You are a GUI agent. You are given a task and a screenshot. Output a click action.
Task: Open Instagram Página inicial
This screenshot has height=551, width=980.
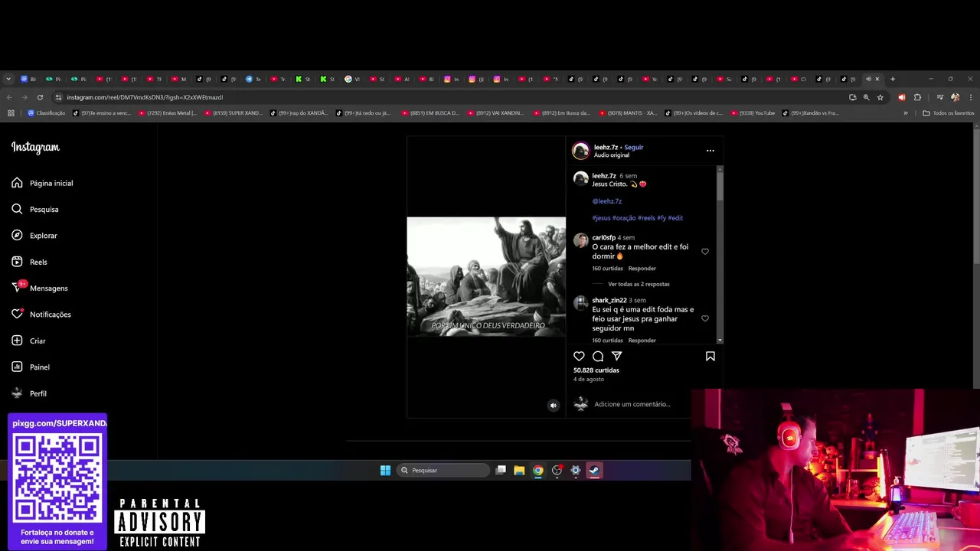[x=42, y=183]
